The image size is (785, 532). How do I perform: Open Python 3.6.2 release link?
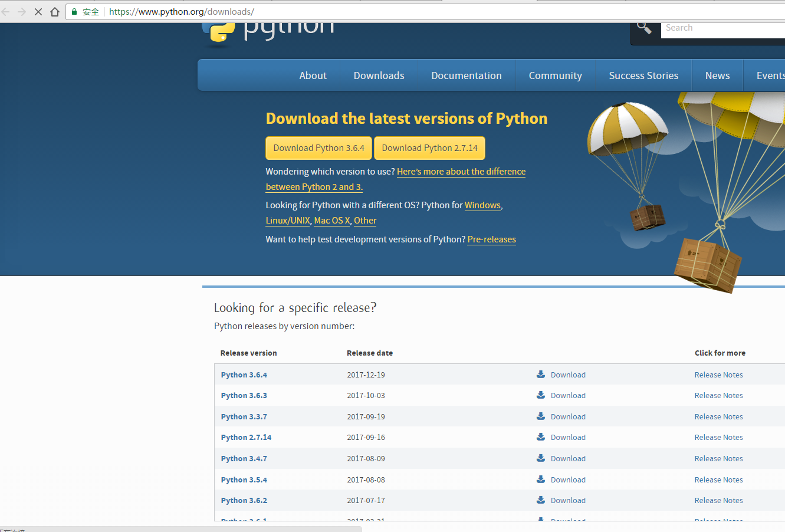click(244, 500)
